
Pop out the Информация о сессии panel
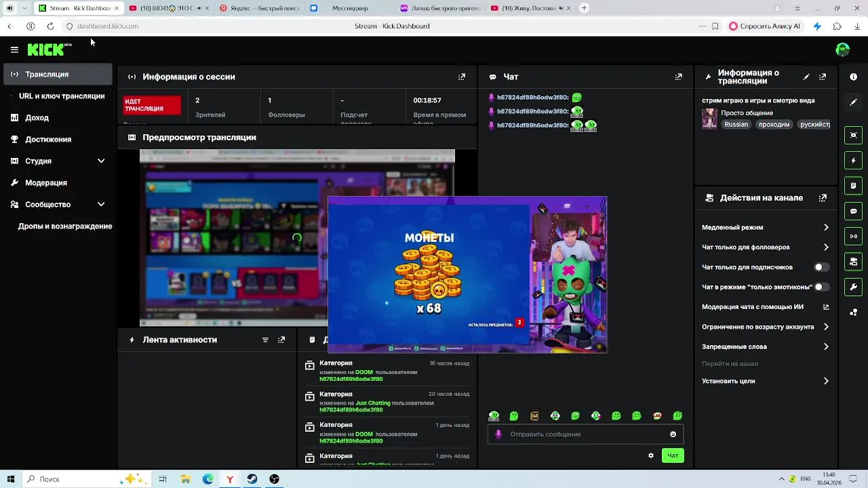coord(462,77)
